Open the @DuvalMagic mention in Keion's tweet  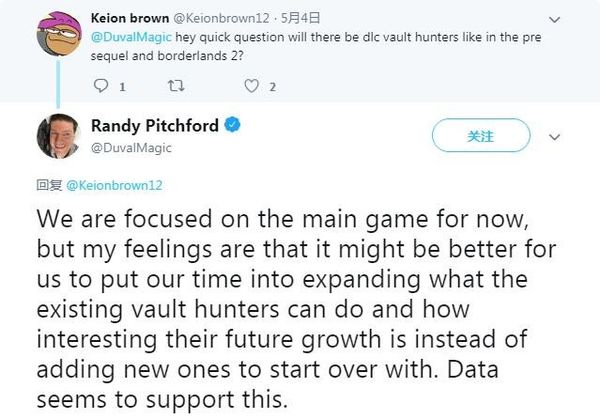point(126,36)
